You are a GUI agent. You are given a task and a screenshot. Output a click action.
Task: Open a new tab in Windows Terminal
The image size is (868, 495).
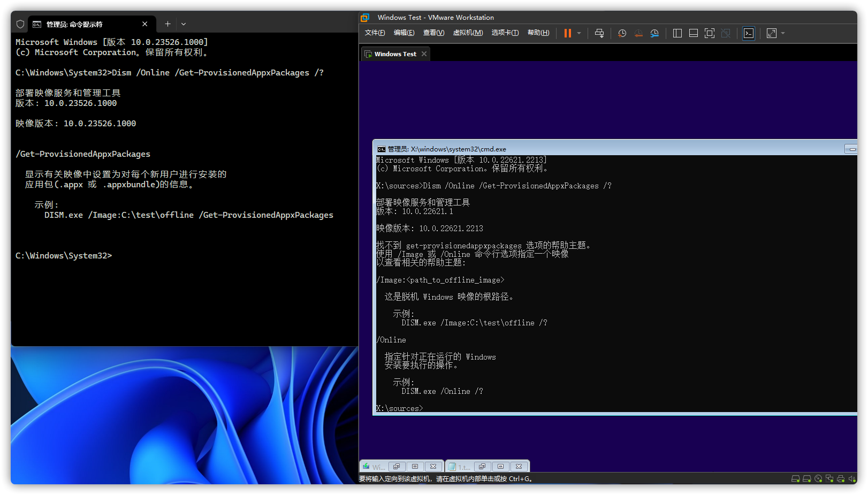pyautogui.click(x=167, y=24)
